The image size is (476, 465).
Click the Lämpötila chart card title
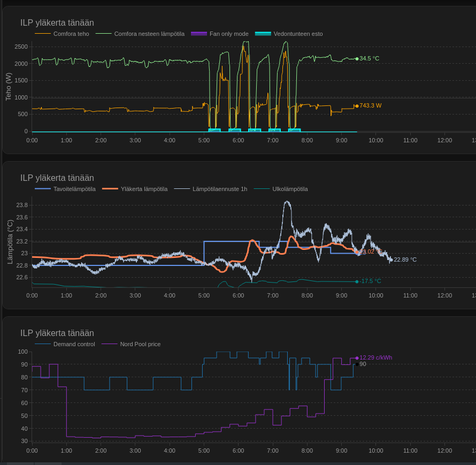click(x=57, y=178)
